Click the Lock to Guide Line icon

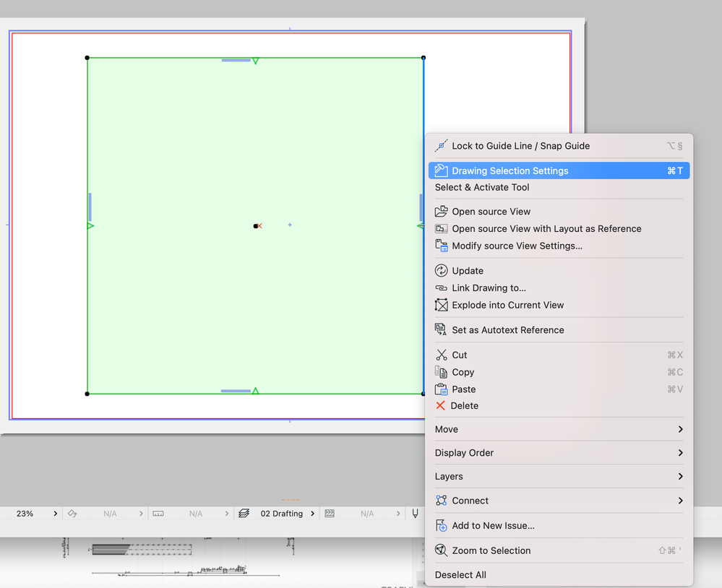[441, 146]
